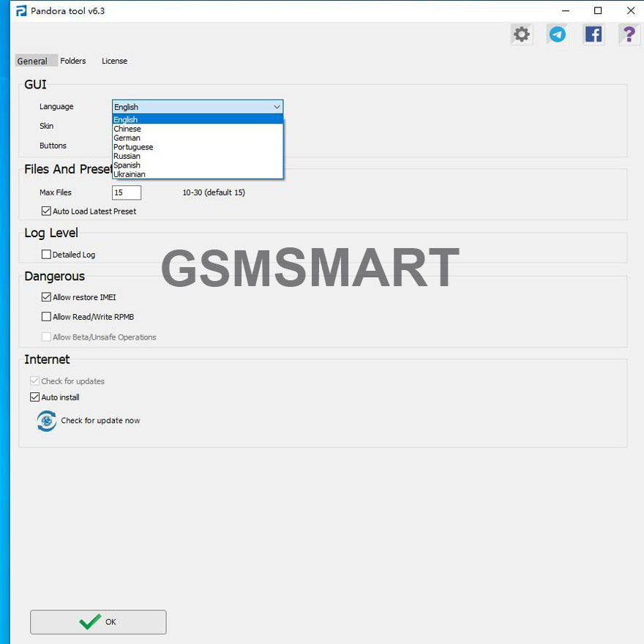
Task: Click the Dangerous section heading
Action: pos(55,276)
